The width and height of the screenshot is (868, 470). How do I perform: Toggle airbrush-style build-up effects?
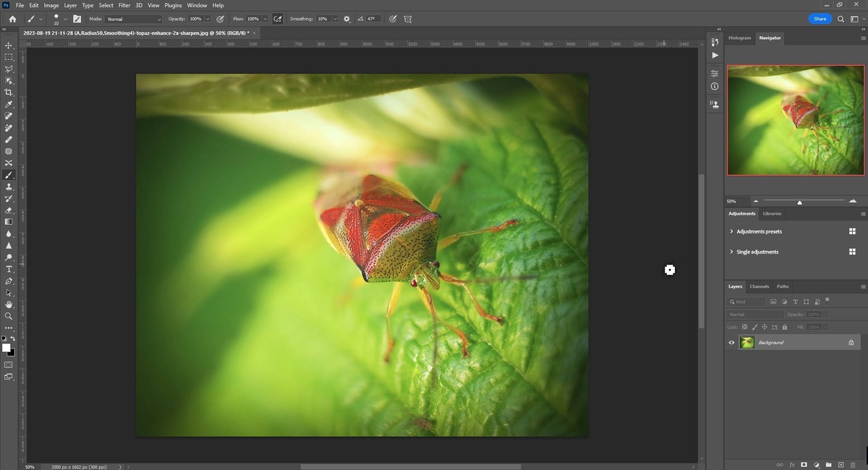[x=277, y=19]
